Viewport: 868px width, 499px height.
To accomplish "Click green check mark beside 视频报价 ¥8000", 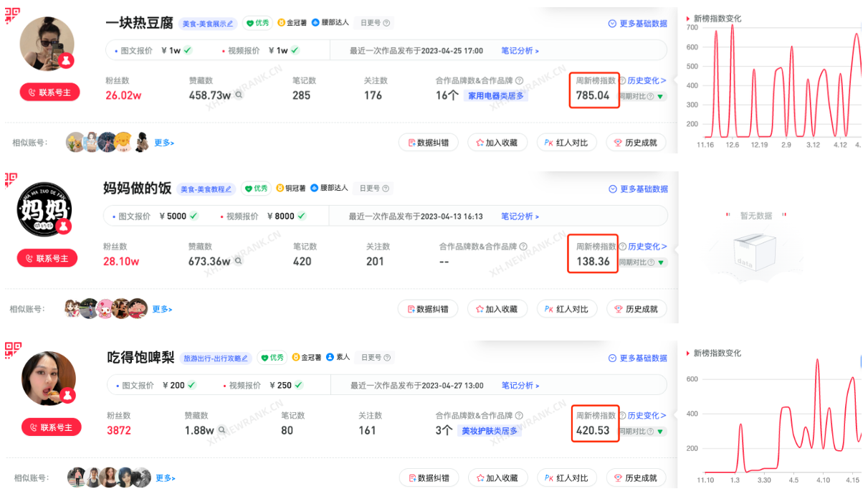I will [302, 216].
